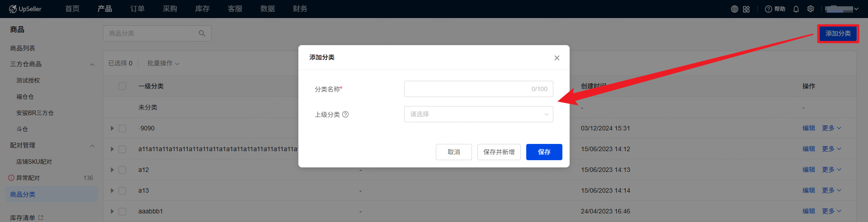This screenshot has height=222, width=868.
Task: Close the 添加分类 dialog
Action: (x=557, y=58)
